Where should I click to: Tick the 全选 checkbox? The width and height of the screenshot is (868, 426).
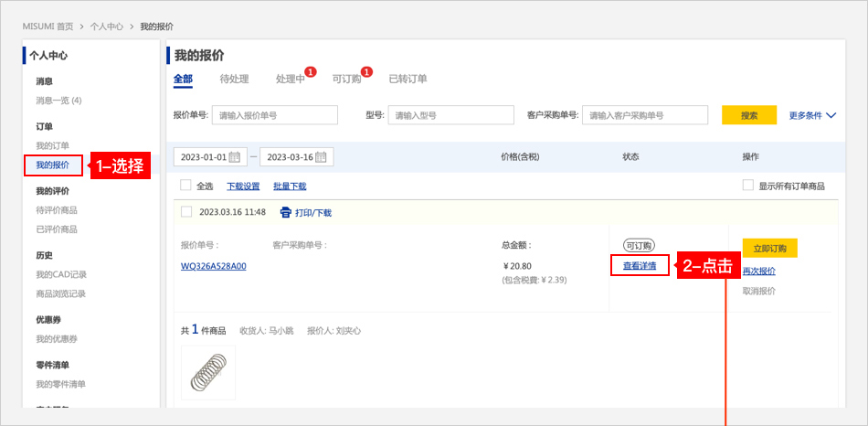point(185,186)
